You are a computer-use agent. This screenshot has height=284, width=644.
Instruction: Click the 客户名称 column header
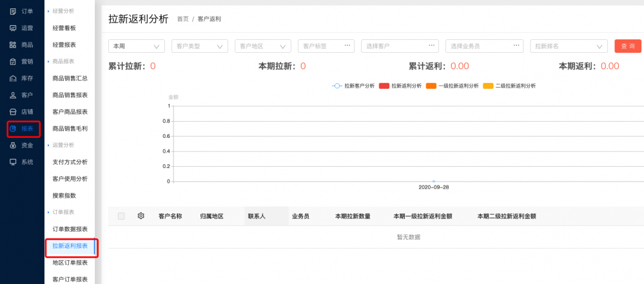coord(170,216)
